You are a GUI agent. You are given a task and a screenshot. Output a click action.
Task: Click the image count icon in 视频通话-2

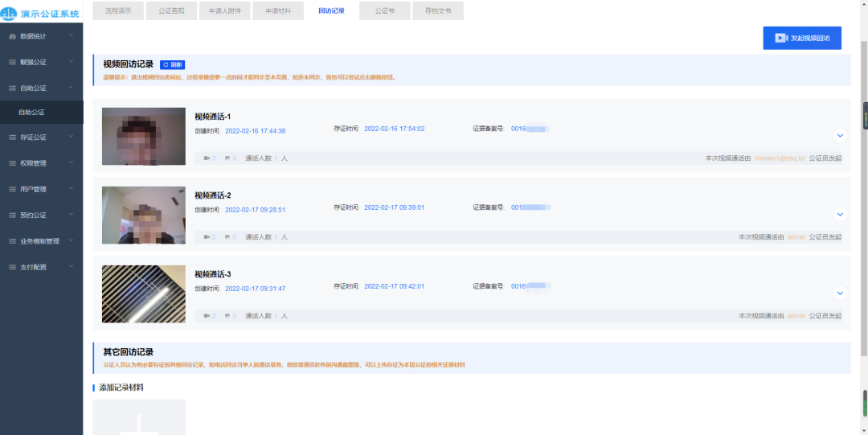click(227, 237)
